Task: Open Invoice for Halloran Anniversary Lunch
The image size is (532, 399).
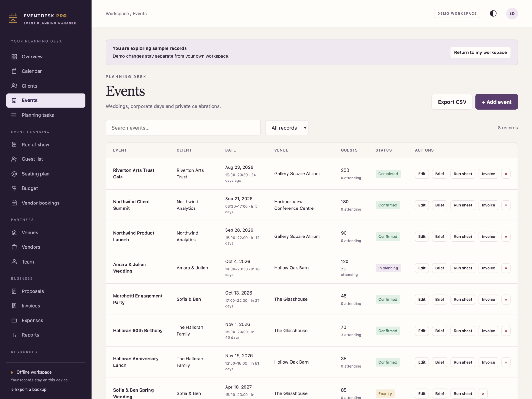Action: tap(488, 362)
